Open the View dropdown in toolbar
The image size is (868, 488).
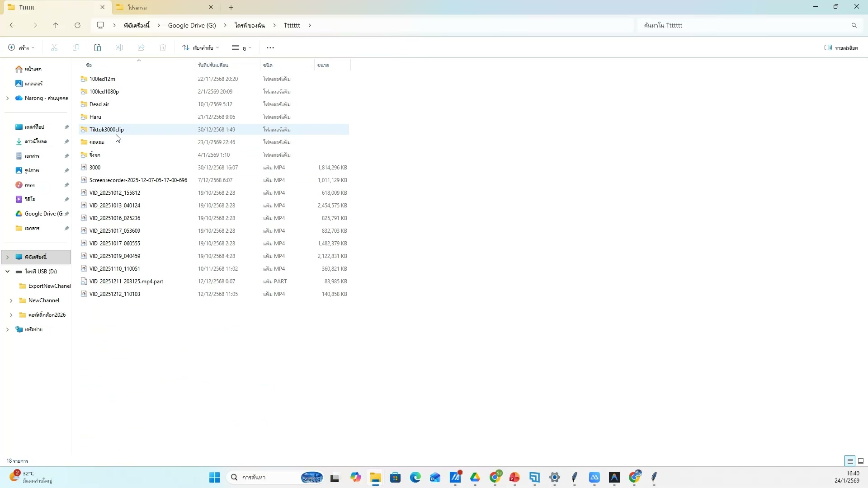pyautogui.click(x=241, y=47)
